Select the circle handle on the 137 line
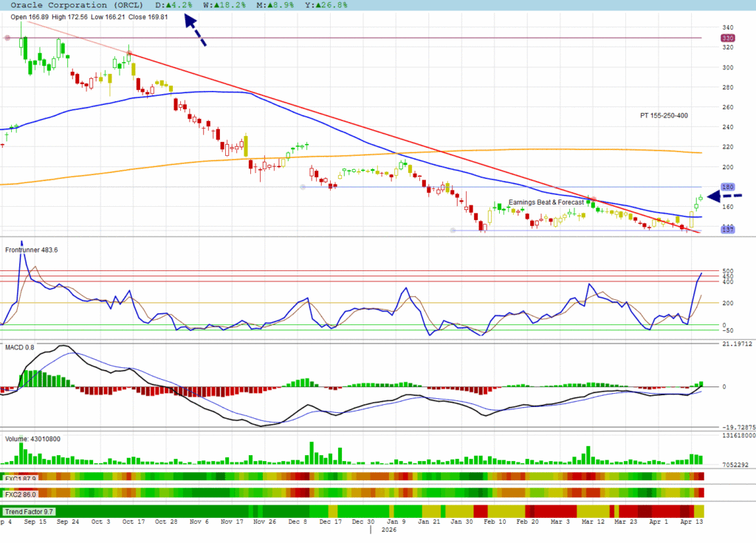756x543 pixels. point(452,230)
